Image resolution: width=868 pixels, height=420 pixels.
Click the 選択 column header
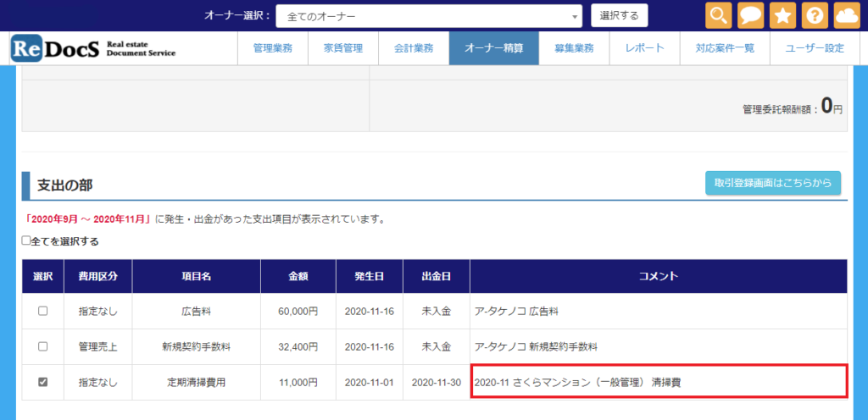[x=43, y=276]
